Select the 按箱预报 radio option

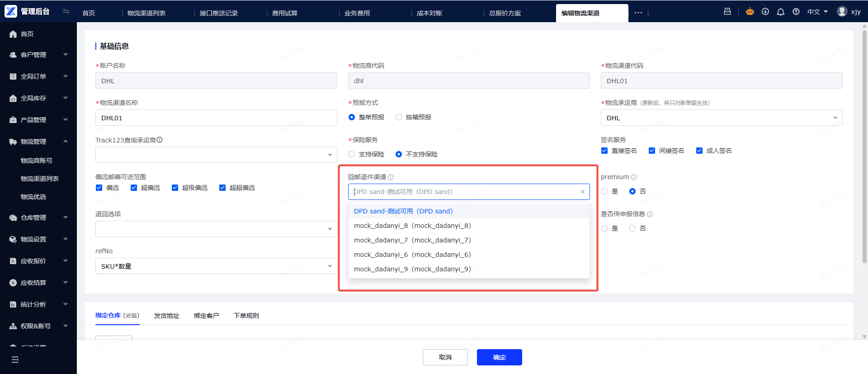pos(399,117)
